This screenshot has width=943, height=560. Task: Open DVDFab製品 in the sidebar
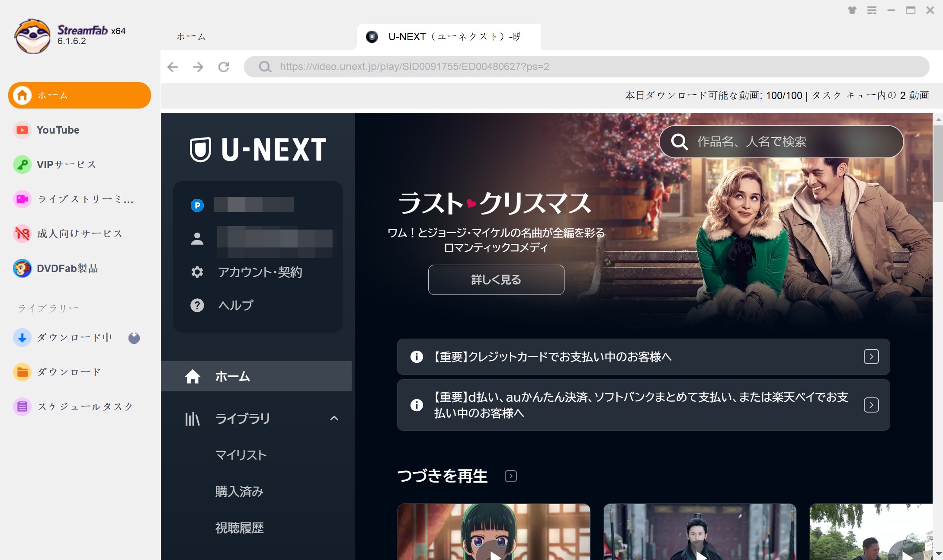click(x=56, y=269)
